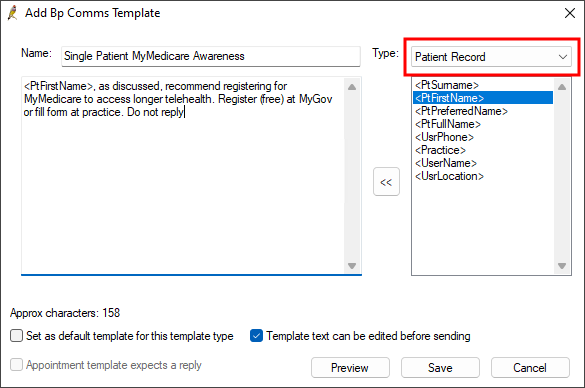
Task: Uncheck Template text can be edited before sending
Action: (x=256, y=335)
